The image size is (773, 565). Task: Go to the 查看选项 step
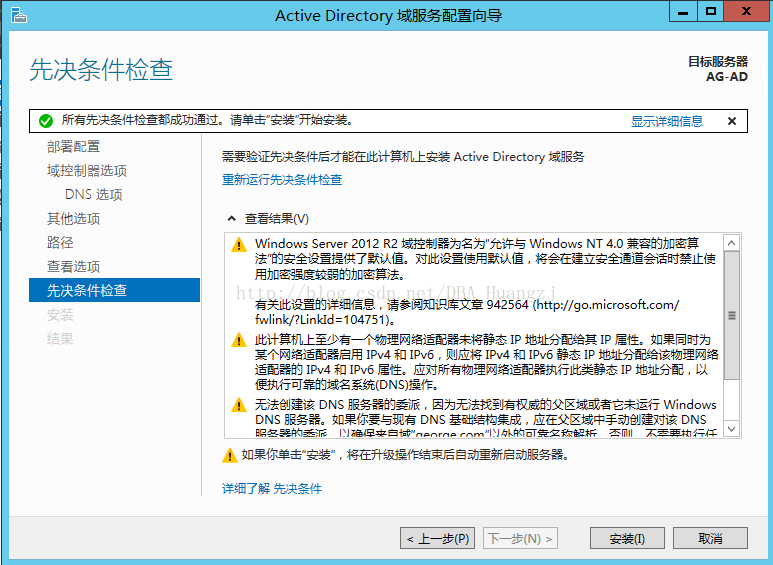[73, 266]
